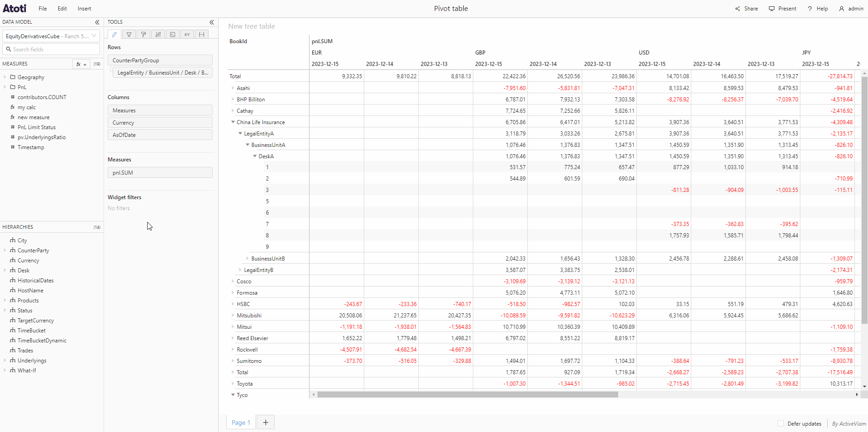Switch to the Page 1 tab
The width and height of the screenshot is (868, 432).
241,422
